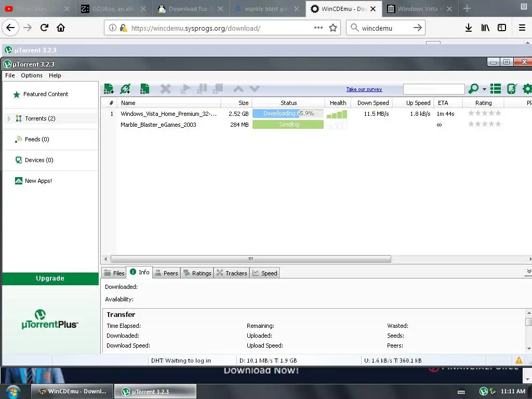Open the Windows Start button
This screenshot has width=532, height=399.
(13, 392)
